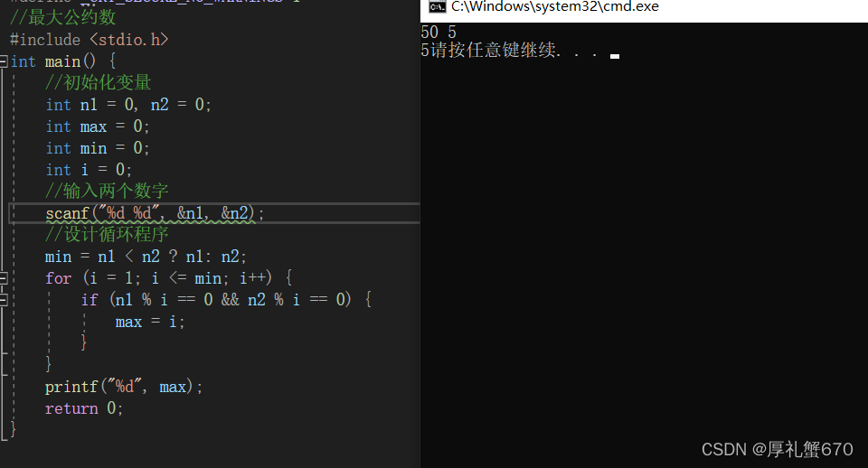Click the cmd.exe window title text
868x468 pixels.
pos(554,6)
